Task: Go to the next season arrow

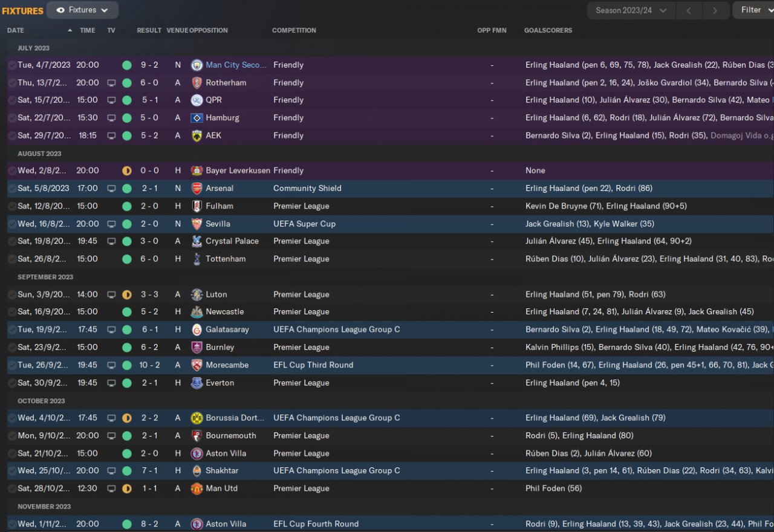Action: tap(715, 10)
